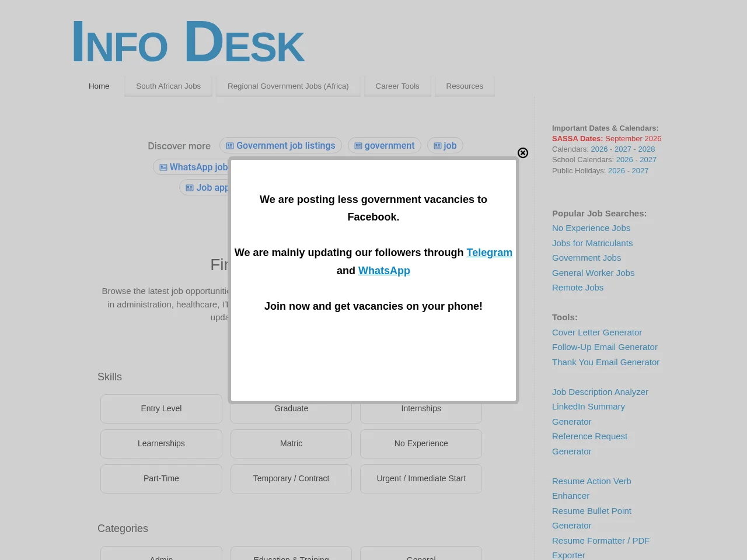Click the WhatsApp job chip

191,167
